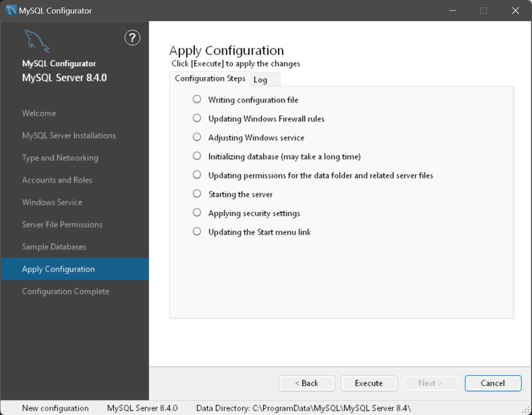This screenshot has width=532, height=415.
Task: Switch to the Log tab
Action: [261, 80]
